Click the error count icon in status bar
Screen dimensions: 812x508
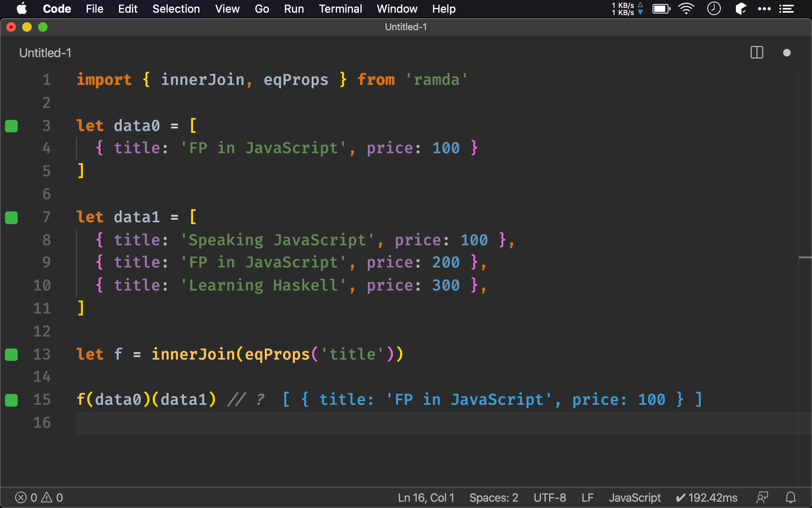click(21, 498)
